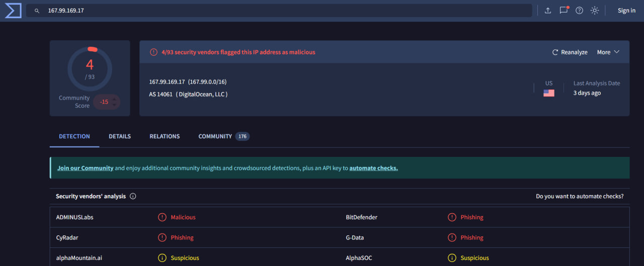Click the 4/93 detection score gauge
The width and height of the screenshot is (644, 266).
click(x=90, y=69)
